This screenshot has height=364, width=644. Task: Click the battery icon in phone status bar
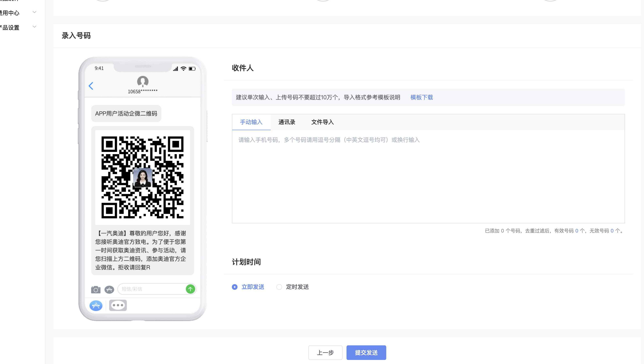pyautogui.click(x=192, y=69)
